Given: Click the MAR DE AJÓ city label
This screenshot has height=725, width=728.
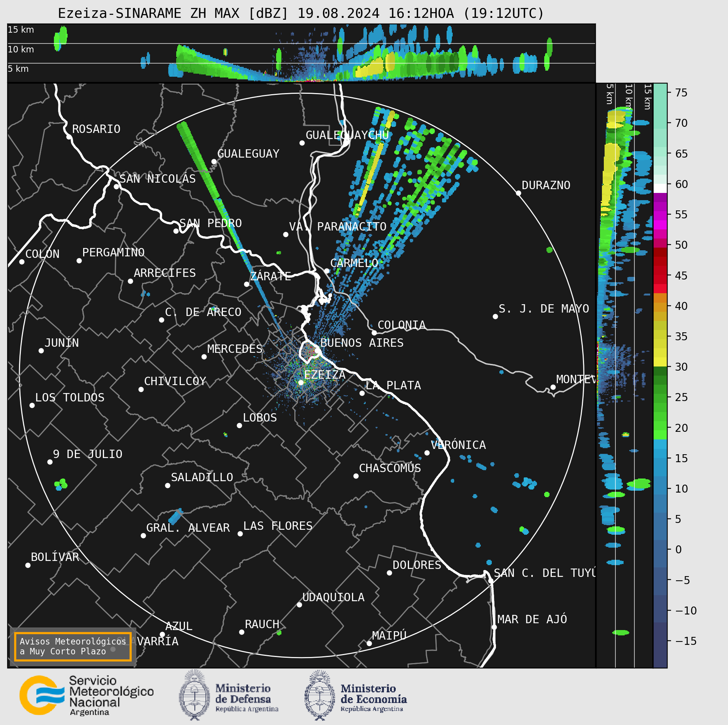Looking at the screenshot, I should [x=532, y=619].
